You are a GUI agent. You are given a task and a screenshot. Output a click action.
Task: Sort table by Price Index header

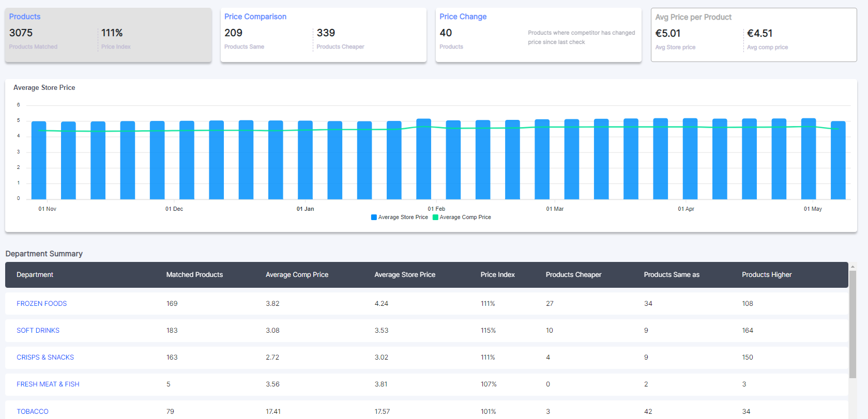497,275
